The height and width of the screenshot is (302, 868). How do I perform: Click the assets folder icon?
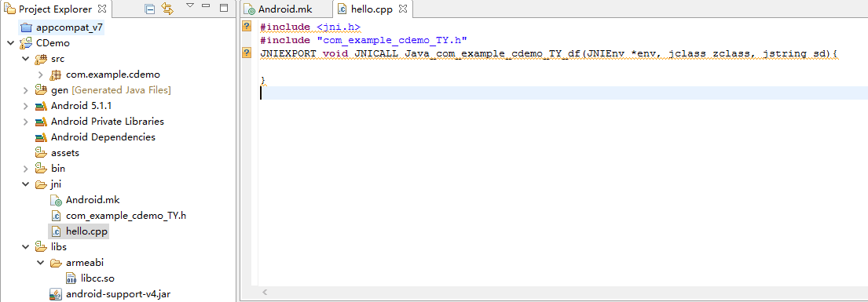coord(41,153)
